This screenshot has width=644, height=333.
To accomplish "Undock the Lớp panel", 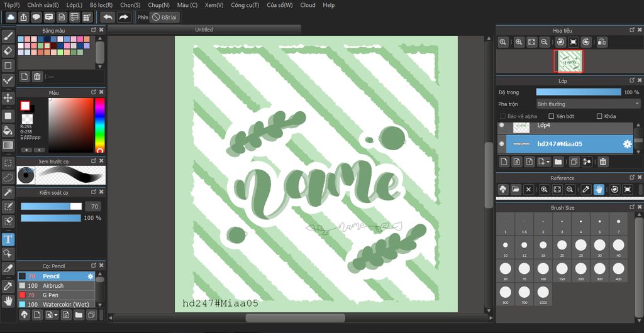I will [x=631, y=81].
